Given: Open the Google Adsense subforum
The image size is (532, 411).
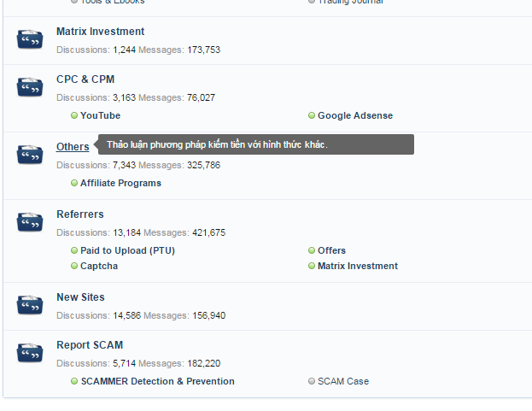Looking at the screenshot, I should point(355,115).
